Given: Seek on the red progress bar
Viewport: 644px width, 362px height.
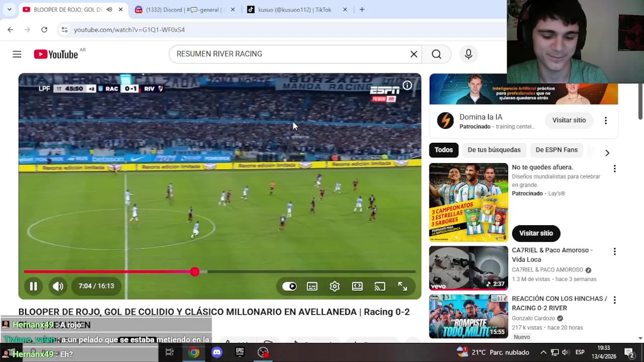Looking at the screenshot, I should (220, 271).
